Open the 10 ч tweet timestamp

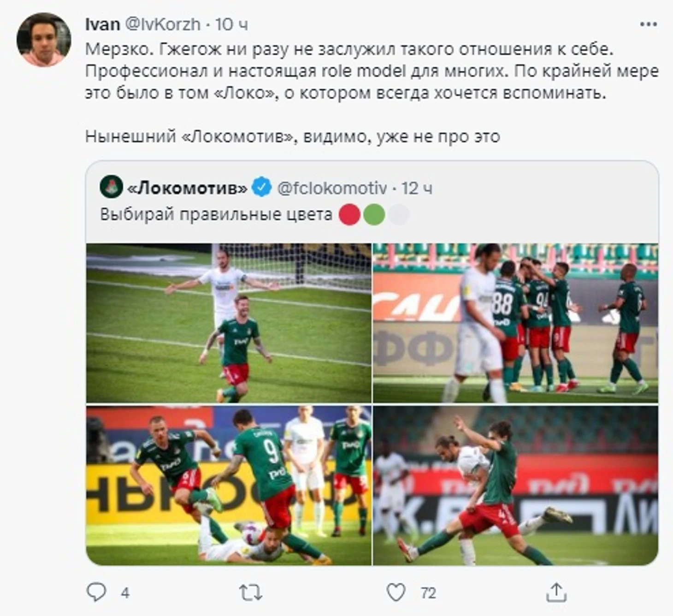click(x=231, y=24)
